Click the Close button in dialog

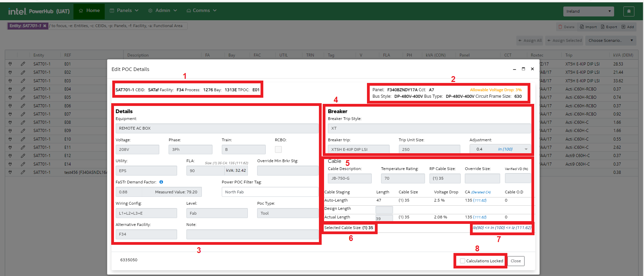[x=516, y=261]
